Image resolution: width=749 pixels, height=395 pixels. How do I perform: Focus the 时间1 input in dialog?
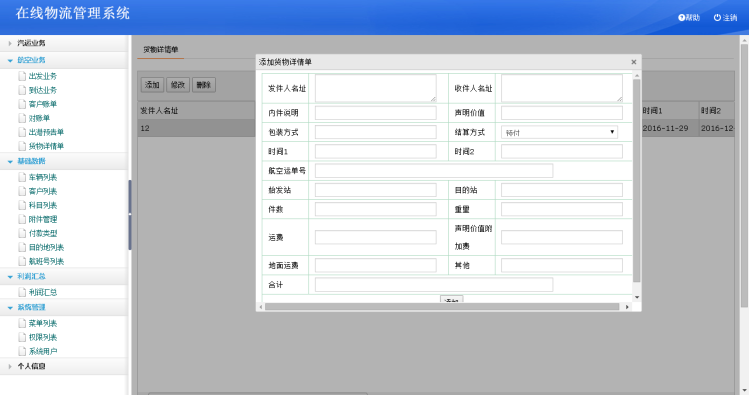(375, 151)
